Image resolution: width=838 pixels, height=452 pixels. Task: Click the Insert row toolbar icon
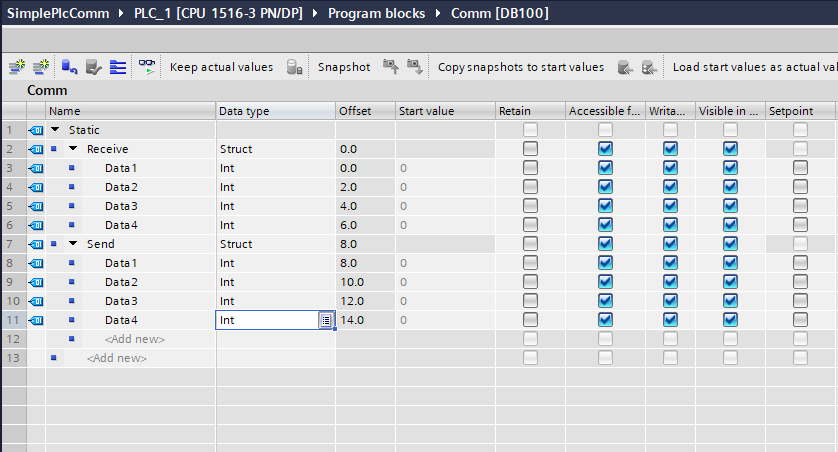tap(16, 67)
